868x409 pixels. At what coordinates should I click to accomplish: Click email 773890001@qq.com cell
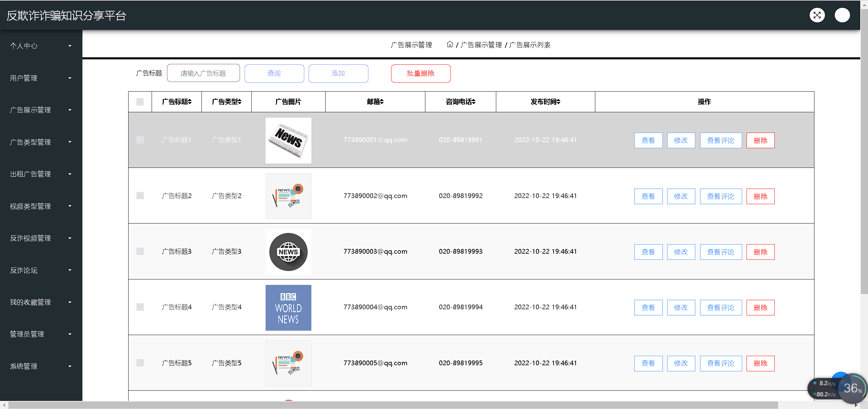375,140
